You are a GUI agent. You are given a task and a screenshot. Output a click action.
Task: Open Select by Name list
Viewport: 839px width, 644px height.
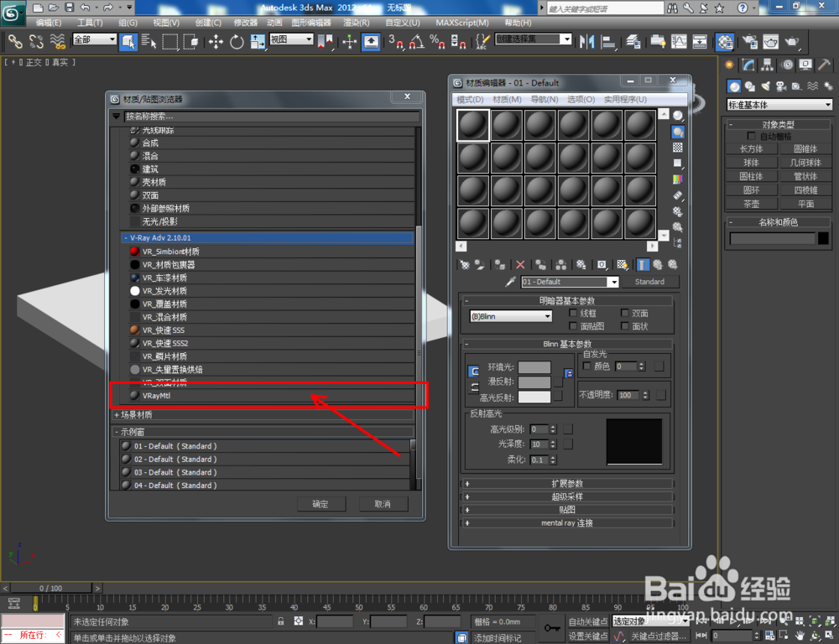[x=149, y=41]
